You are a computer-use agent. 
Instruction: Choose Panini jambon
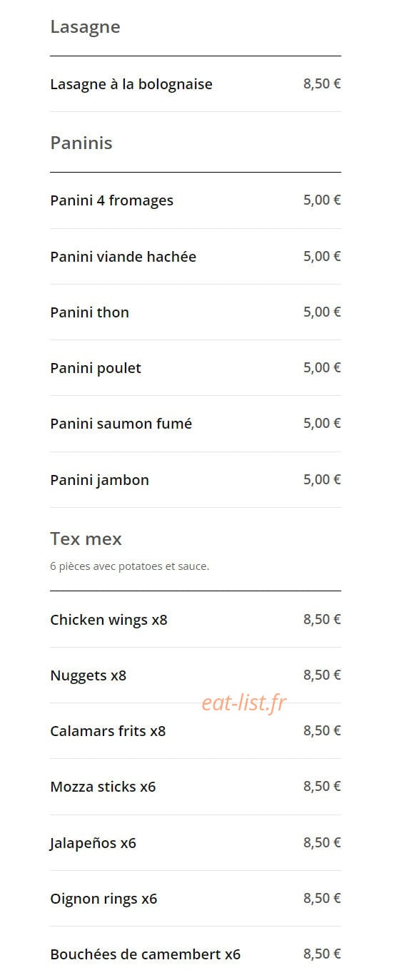coord(196,479)
